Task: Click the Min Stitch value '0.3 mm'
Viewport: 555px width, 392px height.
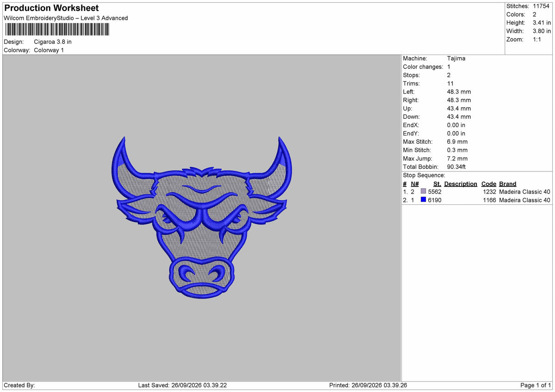Action: coord(457,150)
